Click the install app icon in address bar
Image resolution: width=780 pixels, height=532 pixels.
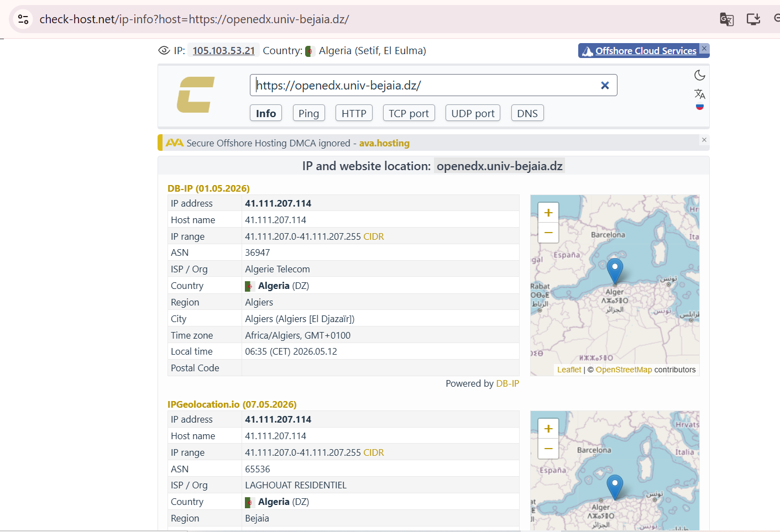pos(753,19)
